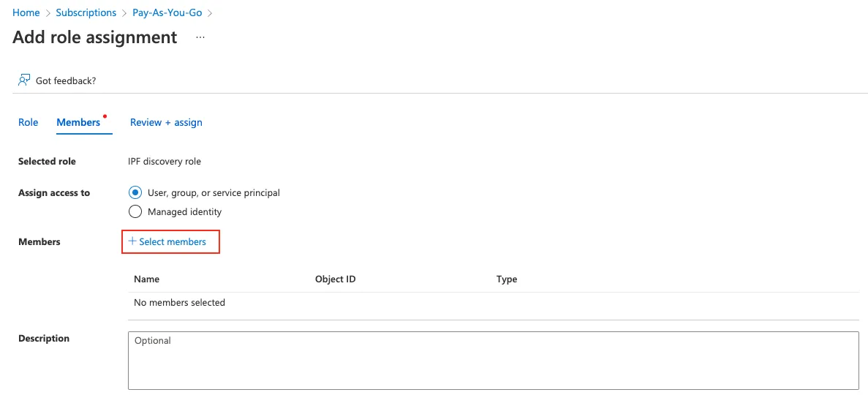Screen dimensions: 868x395
Task: Switch to the Role tab
Action: click(28, 122)
